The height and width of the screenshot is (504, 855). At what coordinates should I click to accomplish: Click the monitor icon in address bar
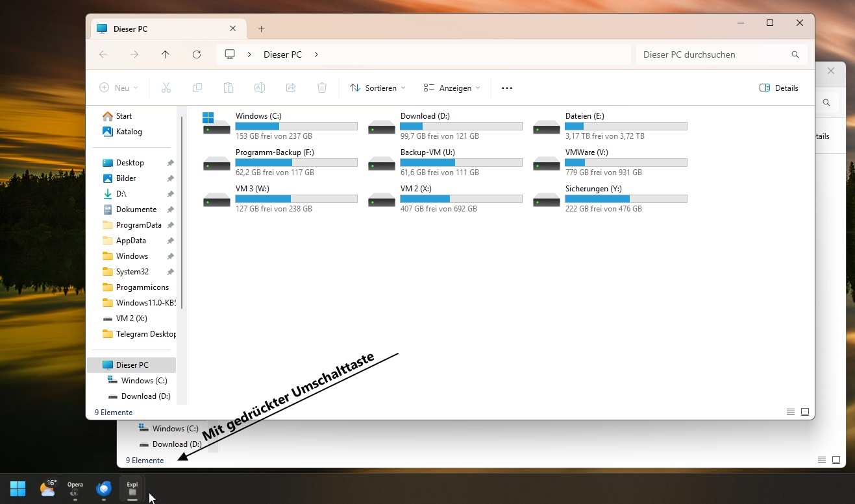point(230,54)
